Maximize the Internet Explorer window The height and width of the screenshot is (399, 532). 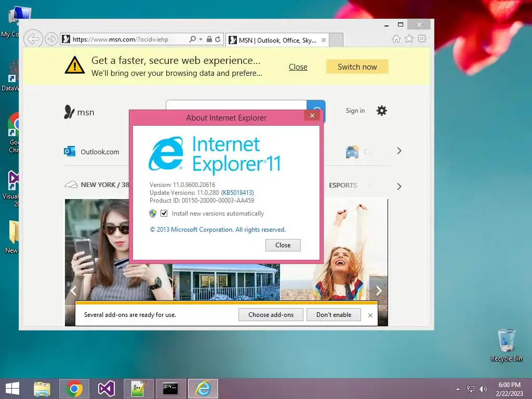[401, 24]
